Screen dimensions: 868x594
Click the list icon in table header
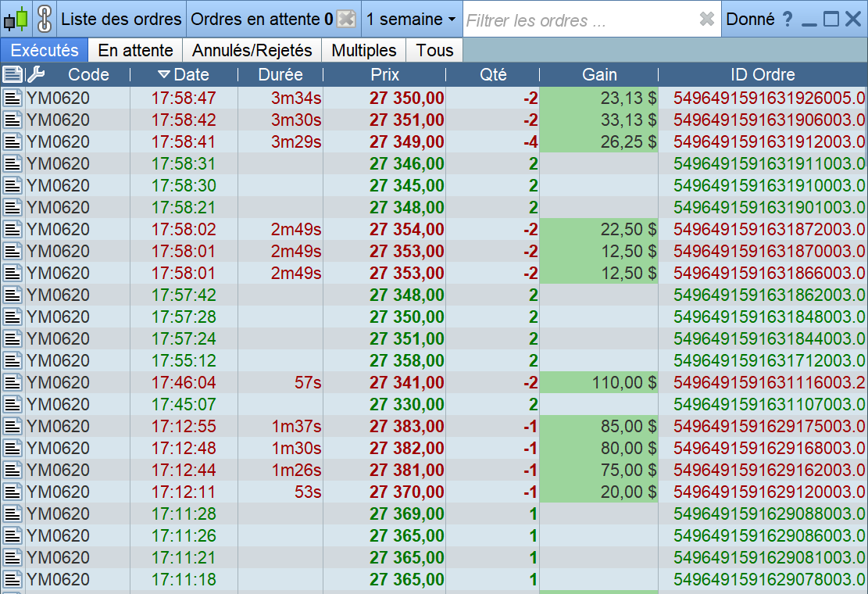(13, 75)
